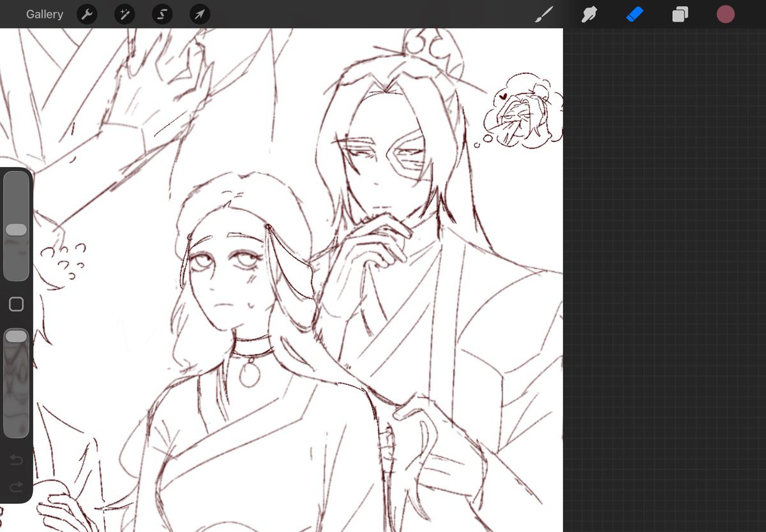This screenshot has width=766, height=532.
Task: Open the color picker swatch
Action: tap(726, 14)
